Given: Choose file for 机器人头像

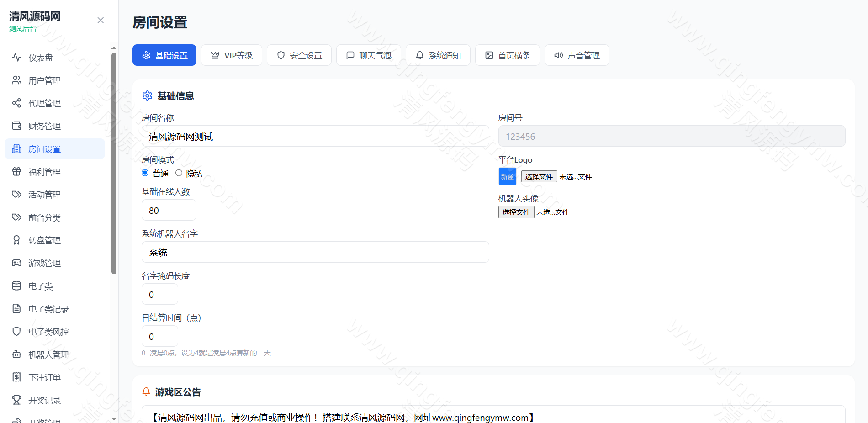Looking at the screenshot, I should (516, 212).
